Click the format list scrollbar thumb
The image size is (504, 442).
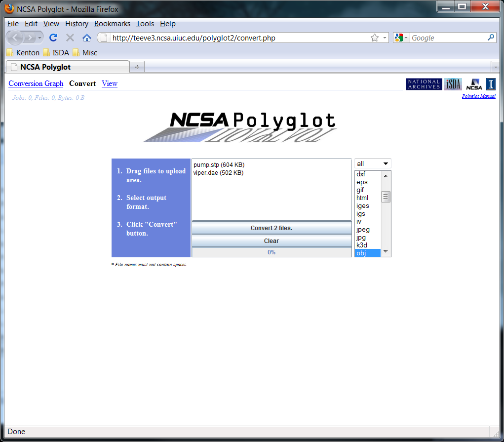click(x=386, y=197)
